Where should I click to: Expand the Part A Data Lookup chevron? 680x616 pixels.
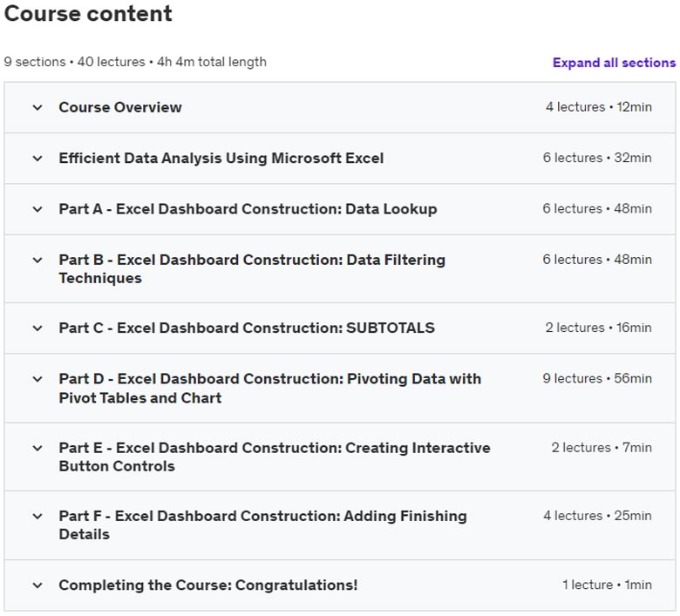[x=37, y=209]
